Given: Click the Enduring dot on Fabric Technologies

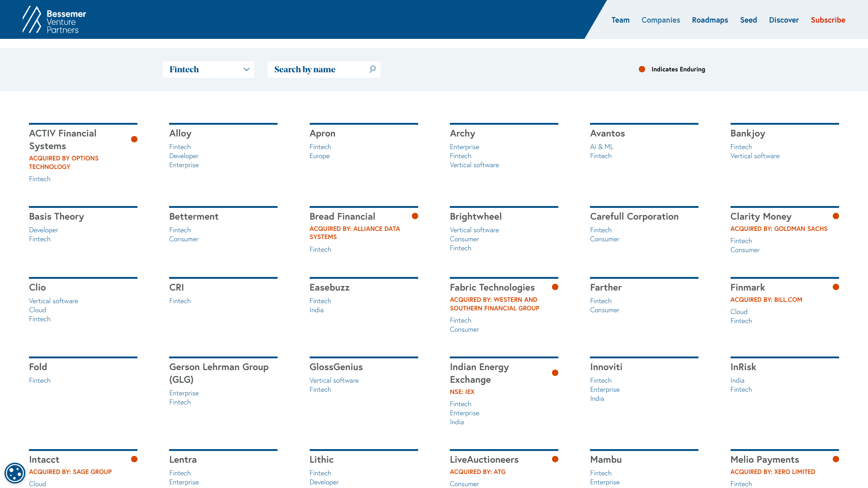Looking at the screenshot, I should pyautogui.click(x=555, y=287).
